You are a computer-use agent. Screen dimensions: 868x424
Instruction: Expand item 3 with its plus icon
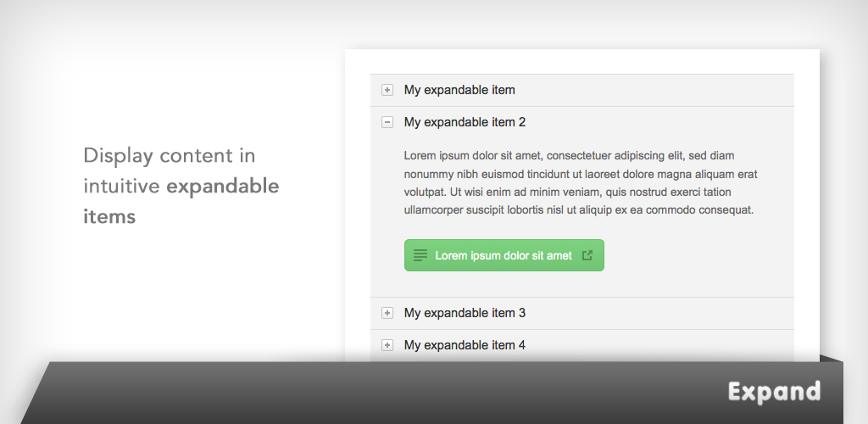click(x=387, y=313)
